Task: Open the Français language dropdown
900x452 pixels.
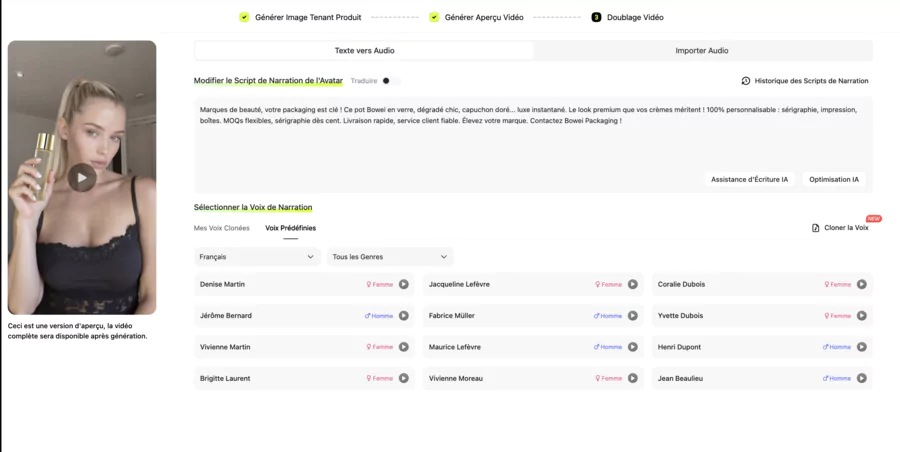Action: tap(257, 257)
